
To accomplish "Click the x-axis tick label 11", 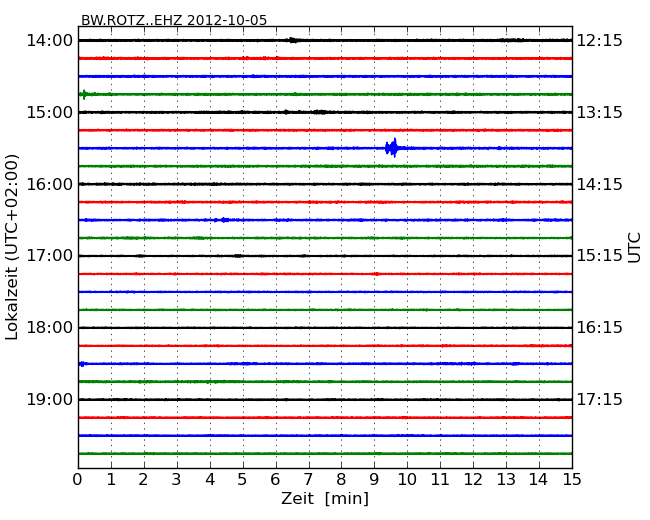I will coord(440,480).
